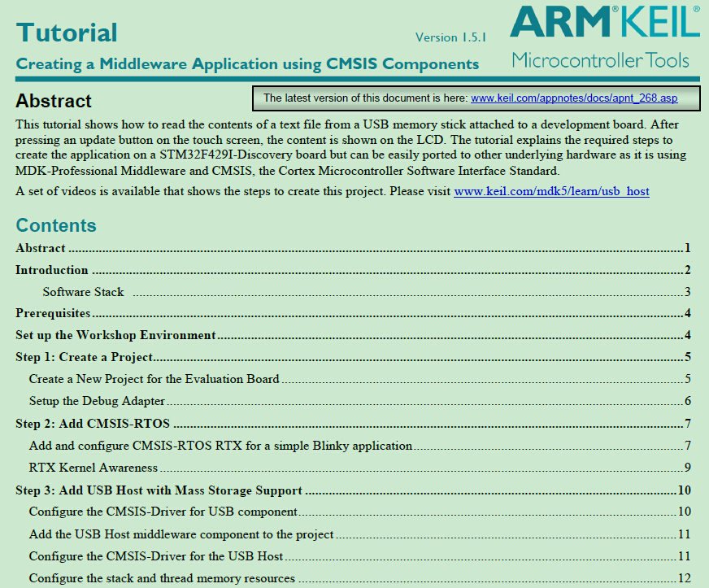The width and height of the screenshot is (709, 588).
Task: Open Create a New Project for the Evaluation Board
Action: 360,379
